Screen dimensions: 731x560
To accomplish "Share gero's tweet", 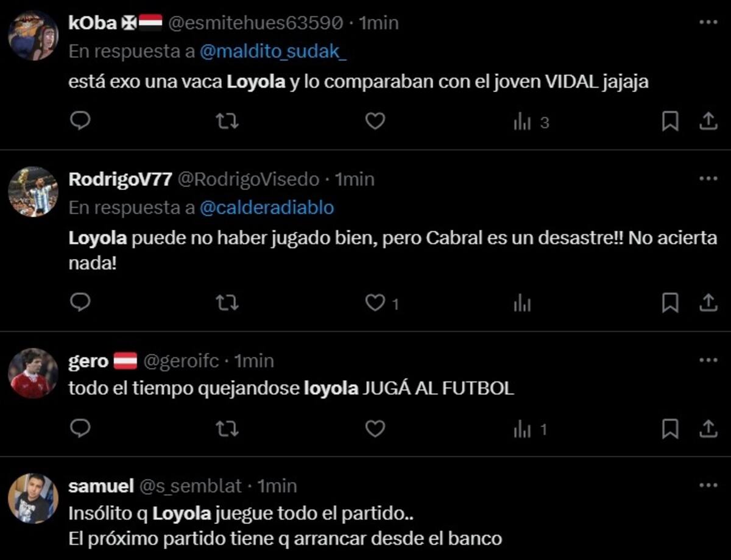I will coord(707,430).
